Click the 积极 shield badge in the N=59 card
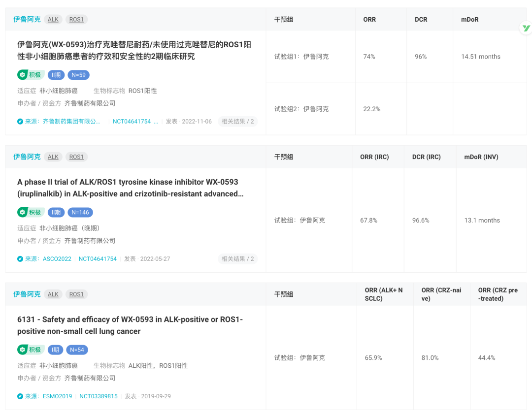 tap(31, 75)
